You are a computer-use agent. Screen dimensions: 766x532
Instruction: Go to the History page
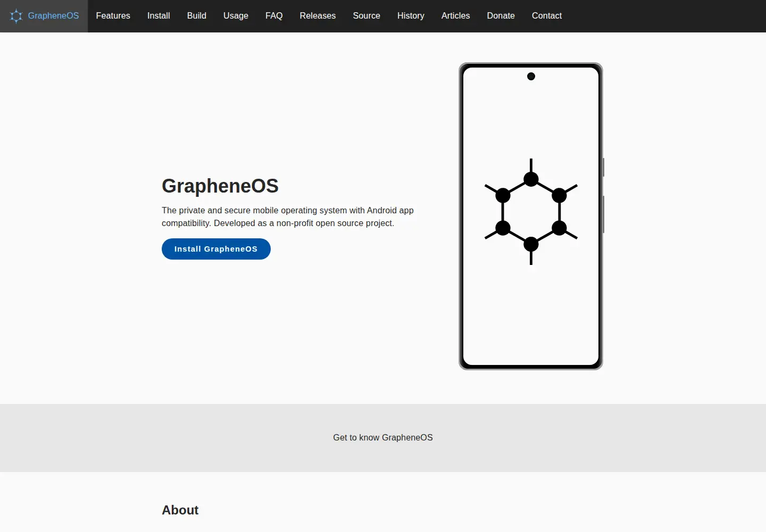(x=411, y=16)
